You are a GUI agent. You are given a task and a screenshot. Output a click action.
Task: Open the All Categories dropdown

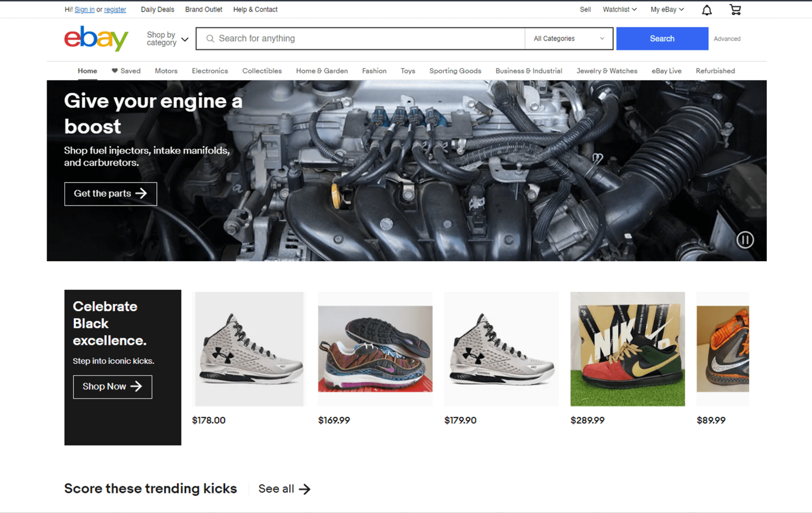coord(569,39)
